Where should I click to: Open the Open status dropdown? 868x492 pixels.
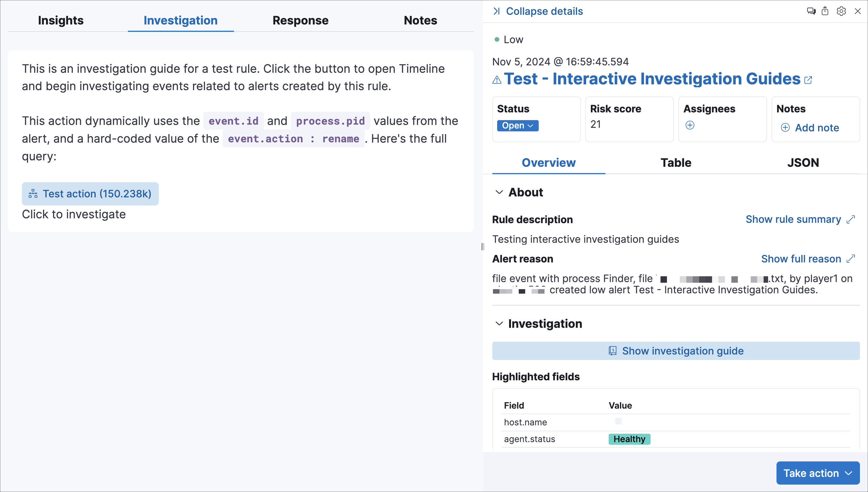tap(517, 125)
